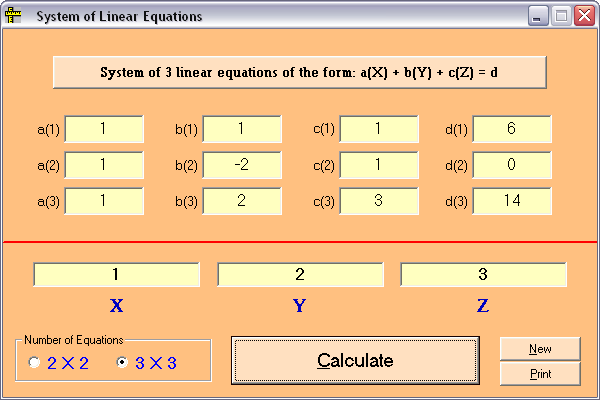This screenshot has height=400, width=600.
Task: Focus the b(2) field containing -2
Action: [242, 165]
